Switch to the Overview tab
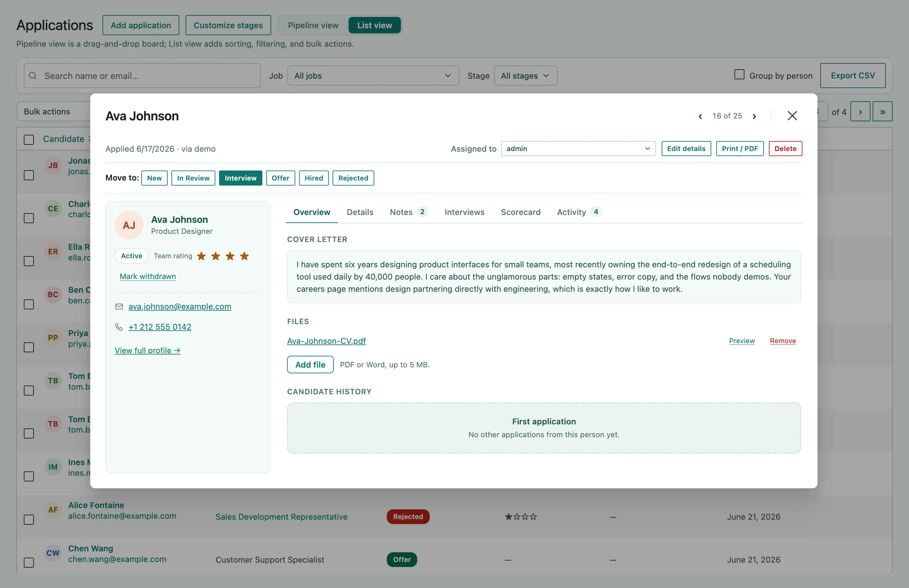Viewport: 909px width, 588px height. point(312,212)
